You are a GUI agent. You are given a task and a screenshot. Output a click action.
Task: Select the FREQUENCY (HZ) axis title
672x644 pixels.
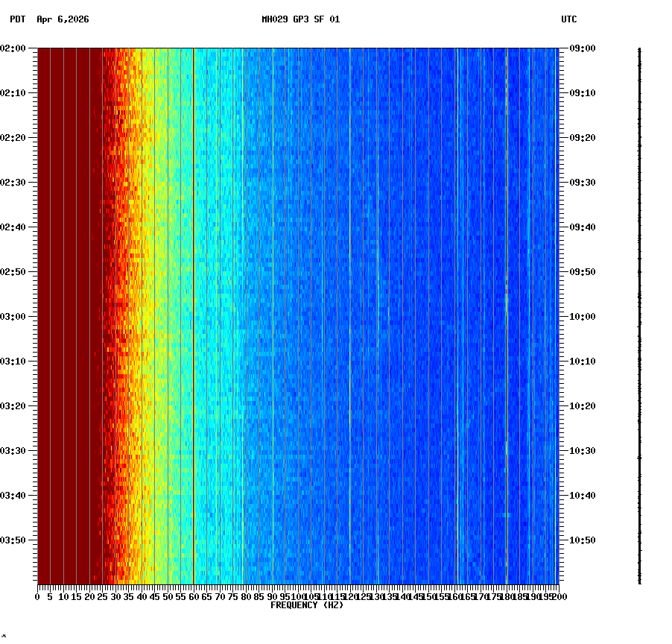[306, 604]
